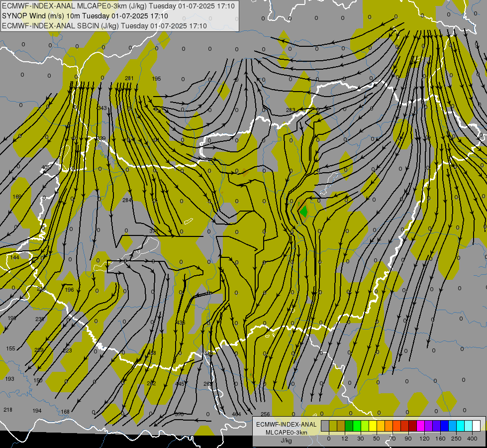
Task: Click the map value '284'
Action: pyautogui.click(x=127, y=200)
